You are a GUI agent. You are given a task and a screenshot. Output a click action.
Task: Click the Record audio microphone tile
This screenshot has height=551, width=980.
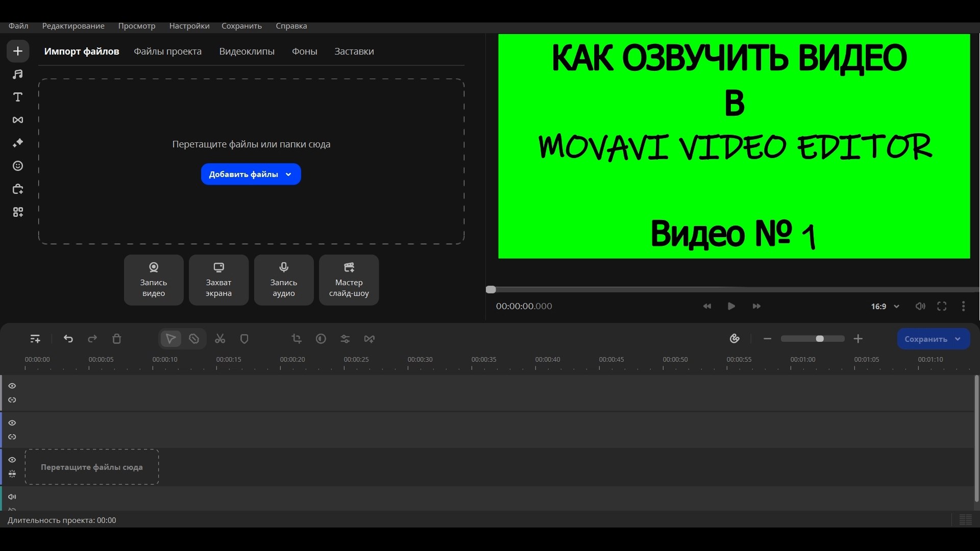[284, 280]
